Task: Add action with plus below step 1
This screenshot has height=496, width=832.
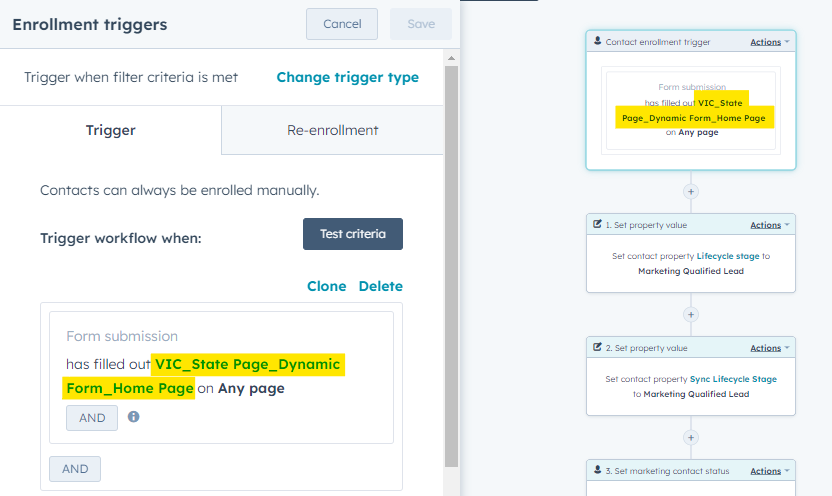Action: [x=691, y=315]
